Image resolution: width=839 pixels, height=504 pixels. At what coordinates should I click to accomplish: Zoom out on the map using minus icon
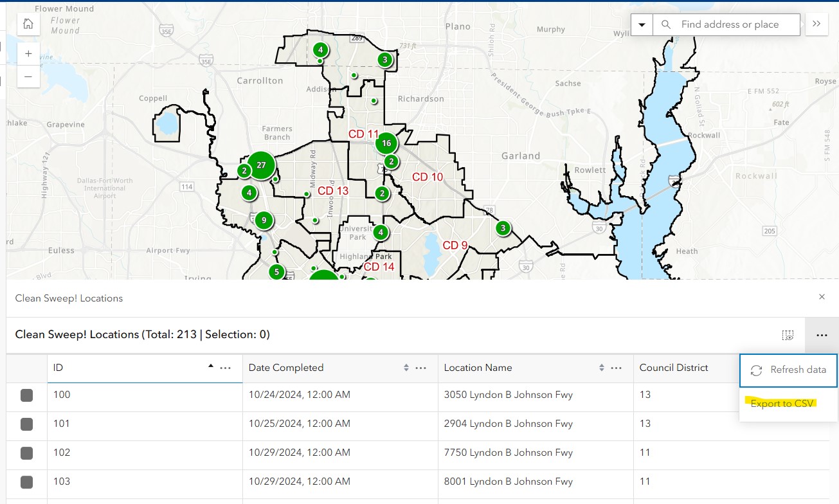[x=28, y=76]
